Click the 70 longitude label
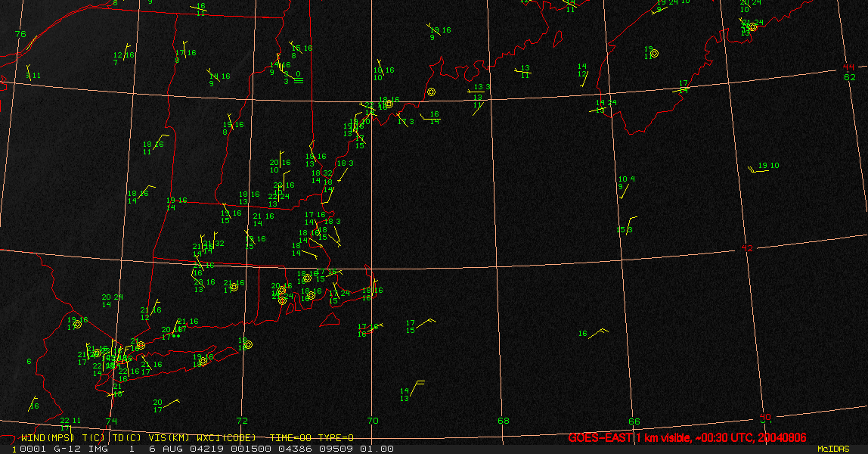868x454 pixels. tap(373, 421)
